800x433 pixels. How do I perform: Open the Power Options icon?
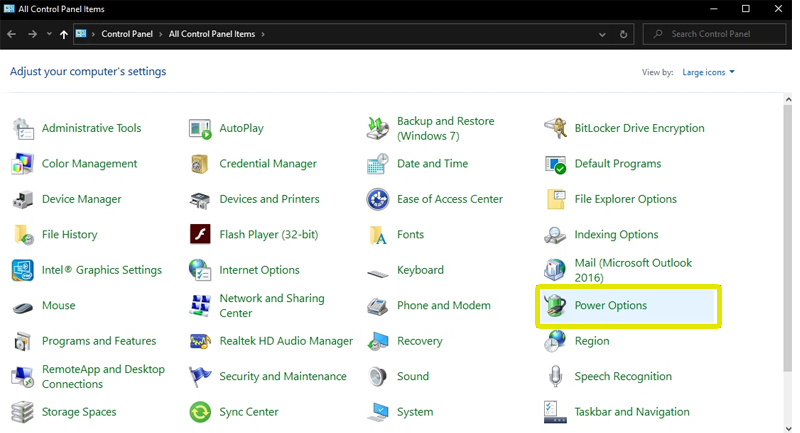point(555,305)
